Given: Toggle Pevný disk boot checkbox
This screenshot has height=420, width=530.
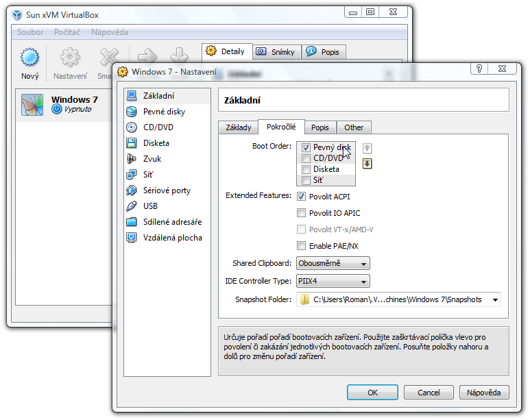Looking at the screenshot, I should coord(306,148).
